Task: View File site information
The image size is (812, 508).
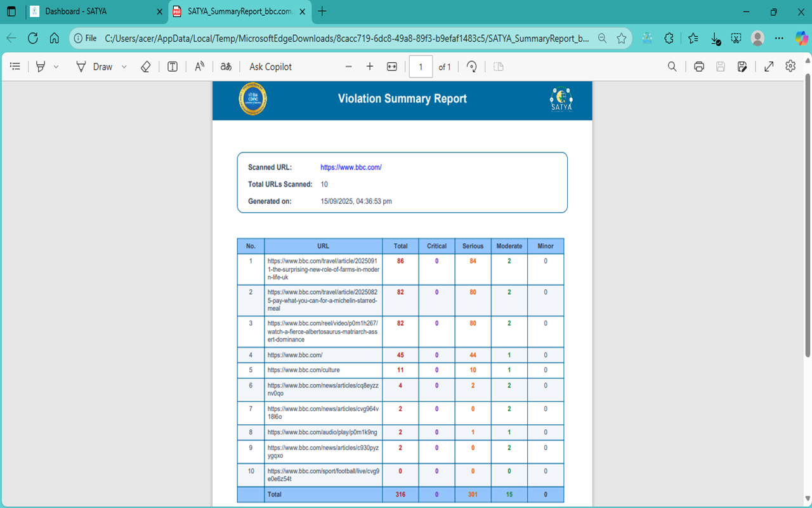Action: coord(85,38)
